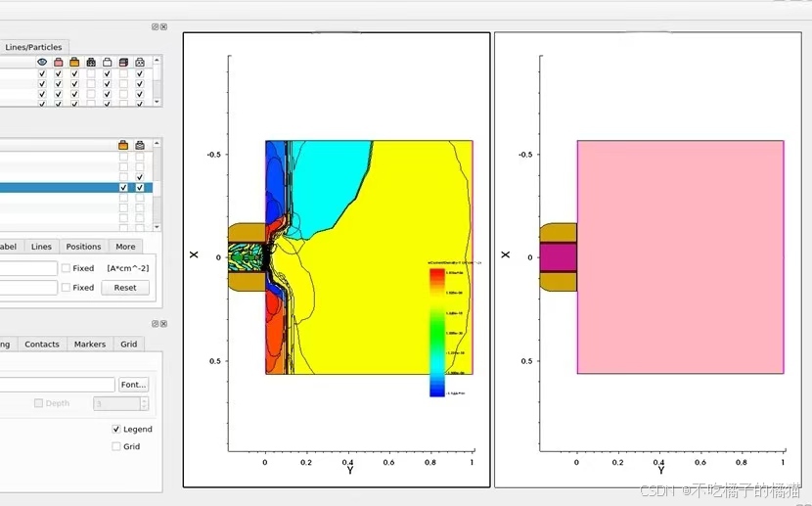Close the upper Lines/Particles dock panel

(163, 26)
